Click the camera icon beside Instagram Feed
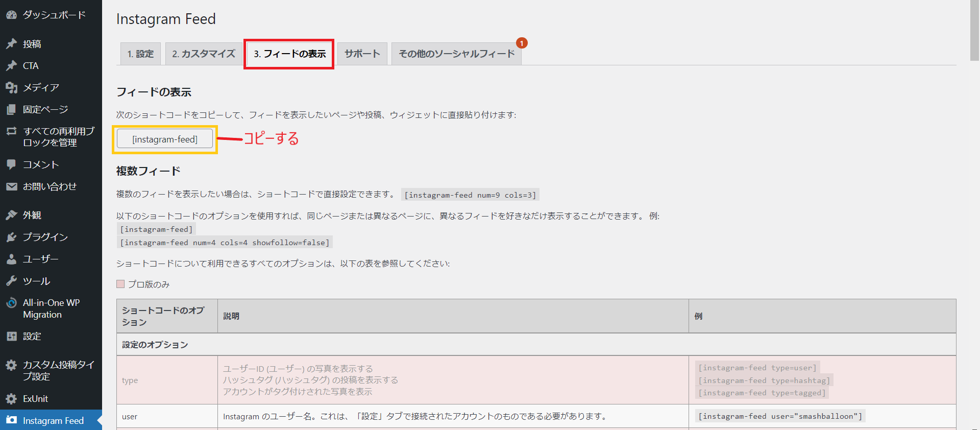 pos(11,420)
